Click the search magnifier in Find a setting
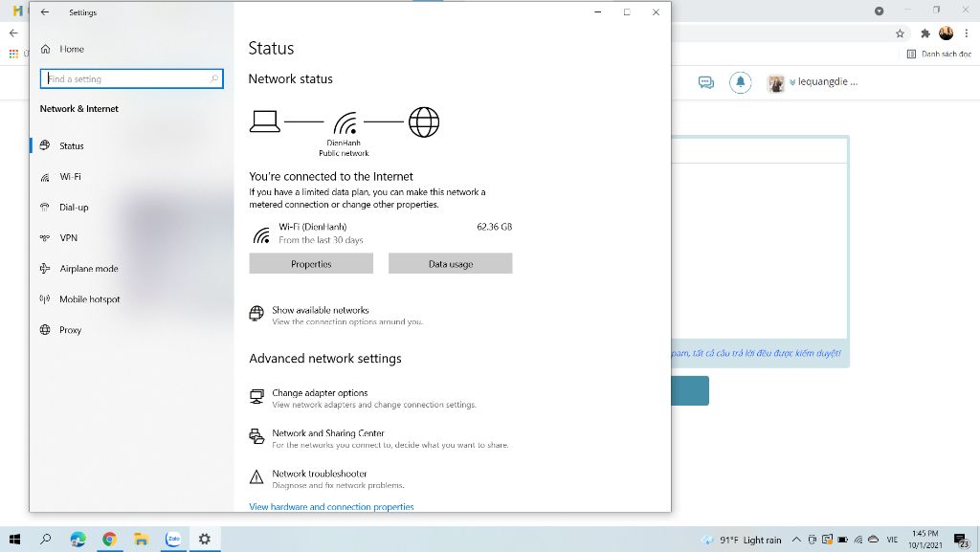Image resolution: width=980 pixels, height=552 pixels. tap(214, 78)
